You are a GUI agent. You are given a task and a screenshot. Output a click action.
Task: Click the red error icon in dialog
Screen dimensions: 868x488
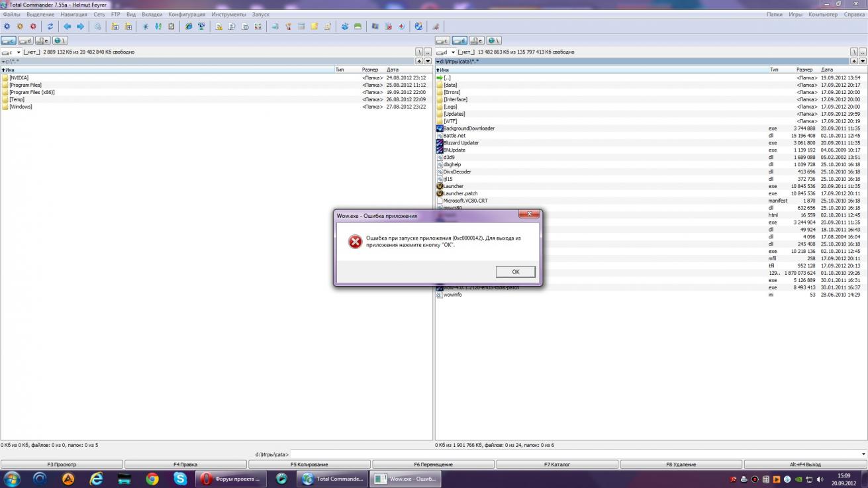pyautogui.click(x=356, y=242)
